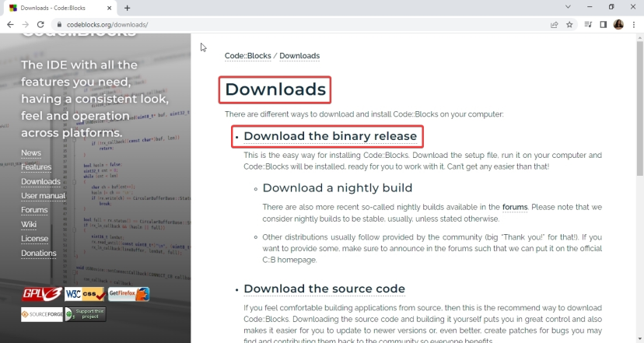The height and width of the screenshot is (343, 644).
Task: Restore down the Chrome window
Action: pyautogui.click(x=611, y=7)
